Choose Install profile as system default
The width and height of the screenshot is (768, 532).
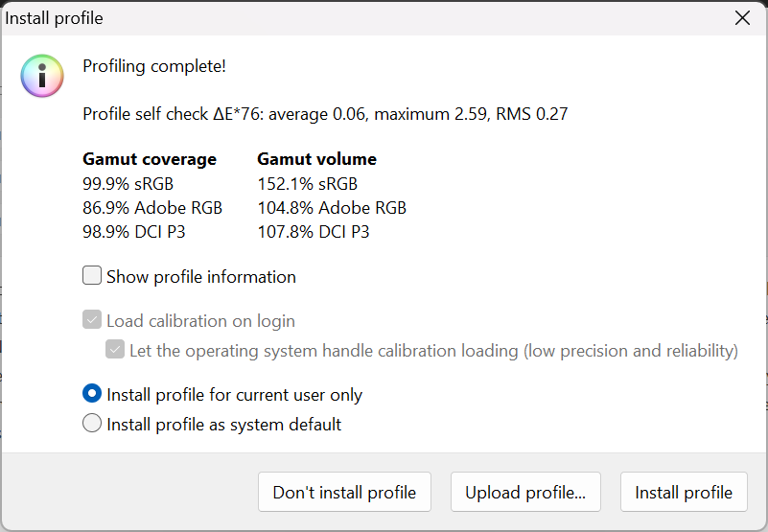pyautogui.click(x=92, y=424)
